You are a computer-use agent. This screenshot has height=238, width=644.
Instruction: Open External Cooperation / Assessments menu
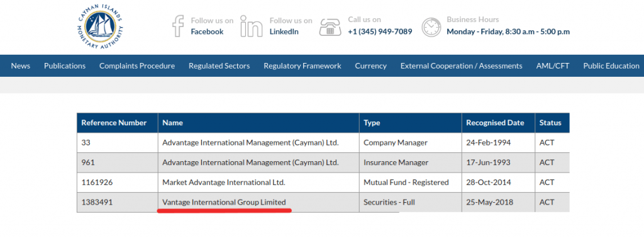pos(462,65)
